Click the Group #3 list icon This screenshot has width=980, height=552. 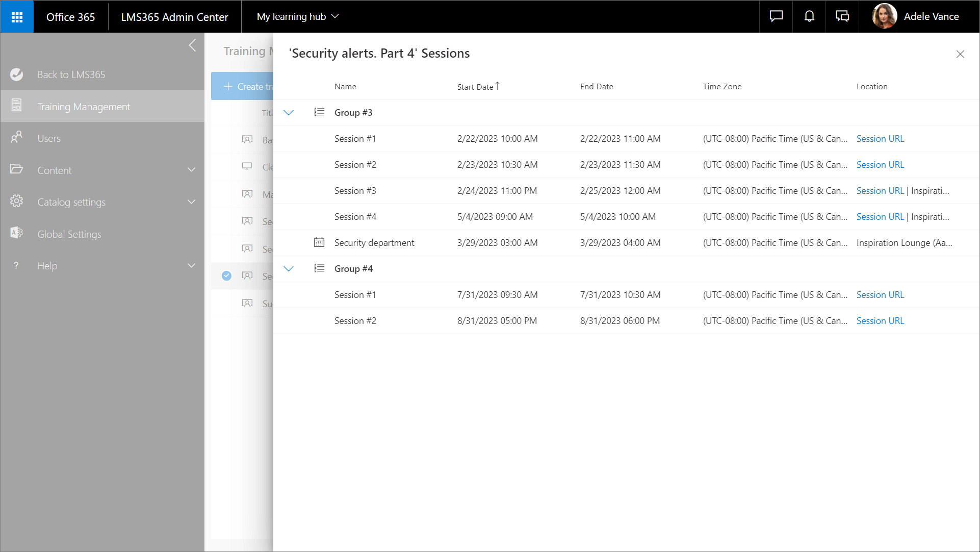tap(319, 112)
